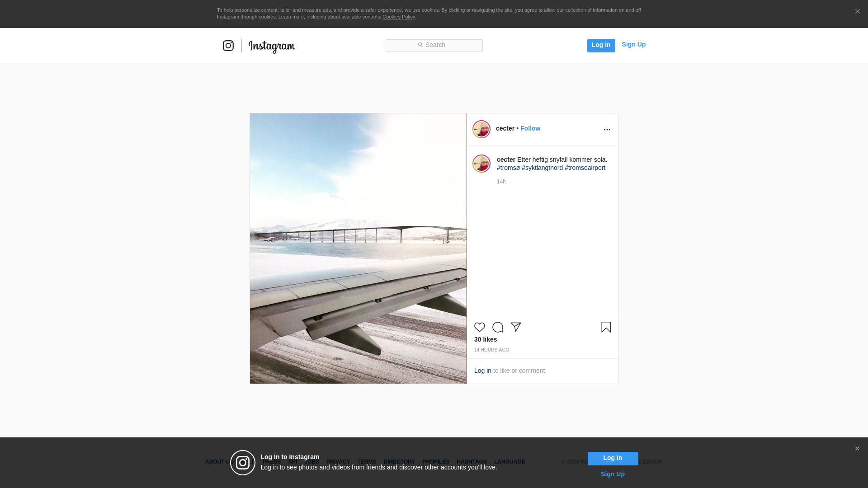Viewport: 868px width, 488px height.
Task: Click Log in to like or comment
Action: coord(482,371)
